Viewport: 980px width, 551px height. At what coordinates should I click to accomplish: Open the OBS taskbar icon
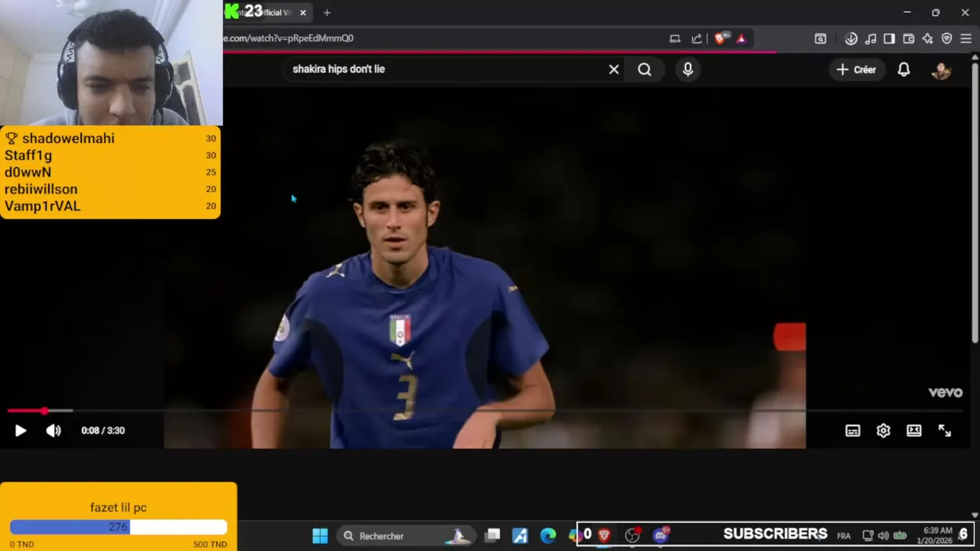632,536
